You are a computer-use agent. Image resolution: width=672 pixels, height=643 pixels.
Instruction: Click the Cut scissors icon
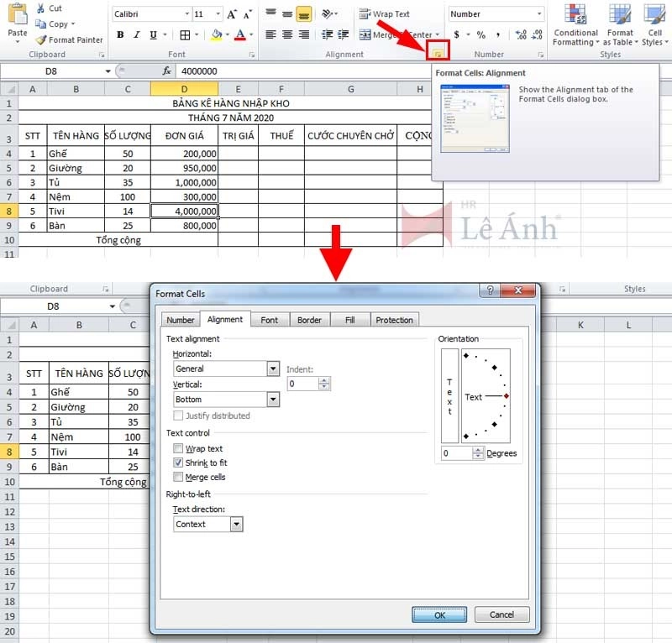click(39, 8)
